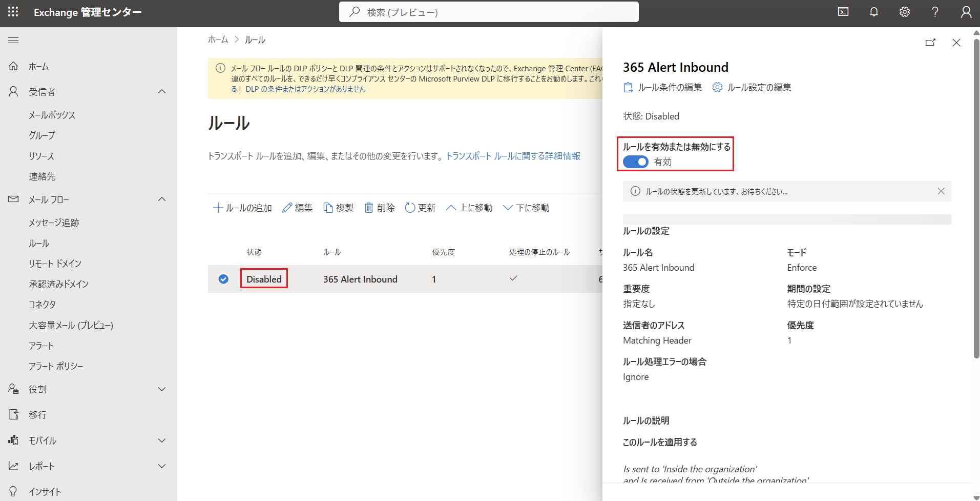Open Cloud Shell from the header

[843, 12]
